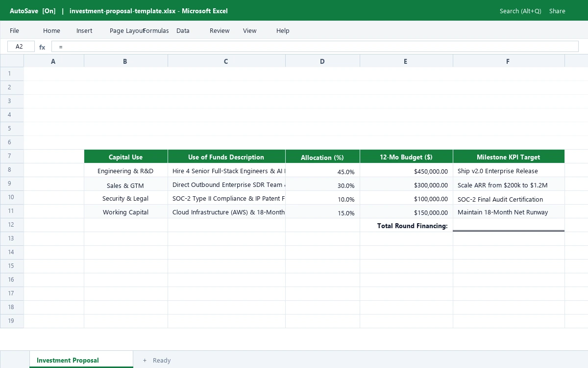Click the Total Round Financing: label cell

[406, 225]
